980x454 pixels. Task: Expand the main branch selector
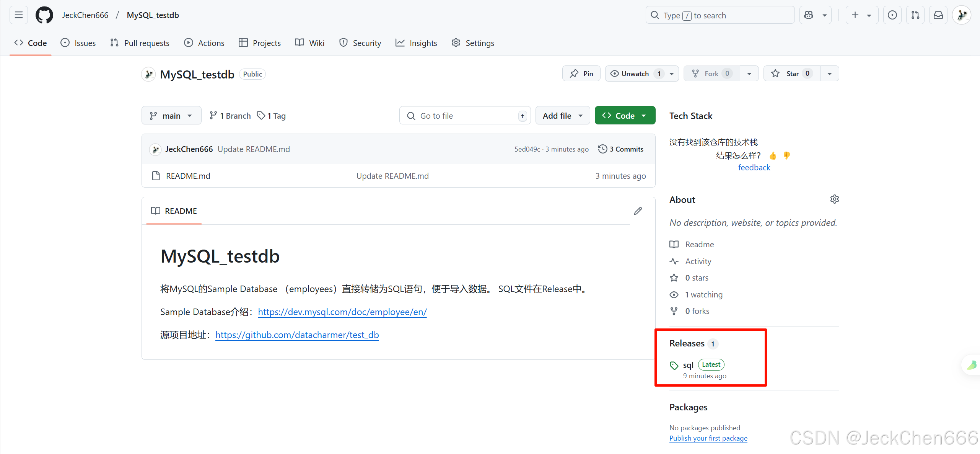coord(171,115)
